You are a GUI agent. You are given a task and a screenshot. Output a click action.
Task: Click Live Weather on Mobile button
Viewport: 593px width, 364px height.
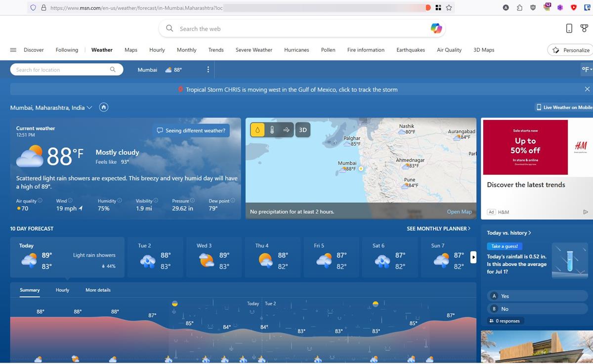tap(564, 107)
